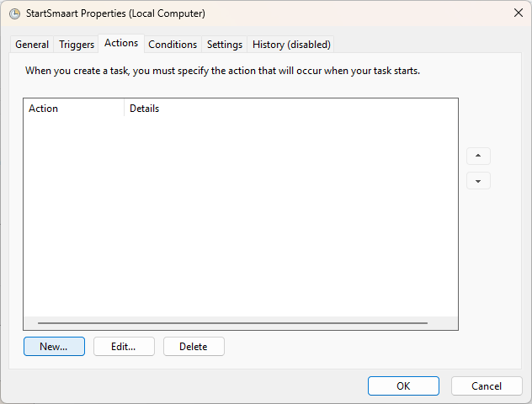The width and height of the screenshot is (532, 404).
Task: Move selected action up with arrow button
Action: (478, 156)
